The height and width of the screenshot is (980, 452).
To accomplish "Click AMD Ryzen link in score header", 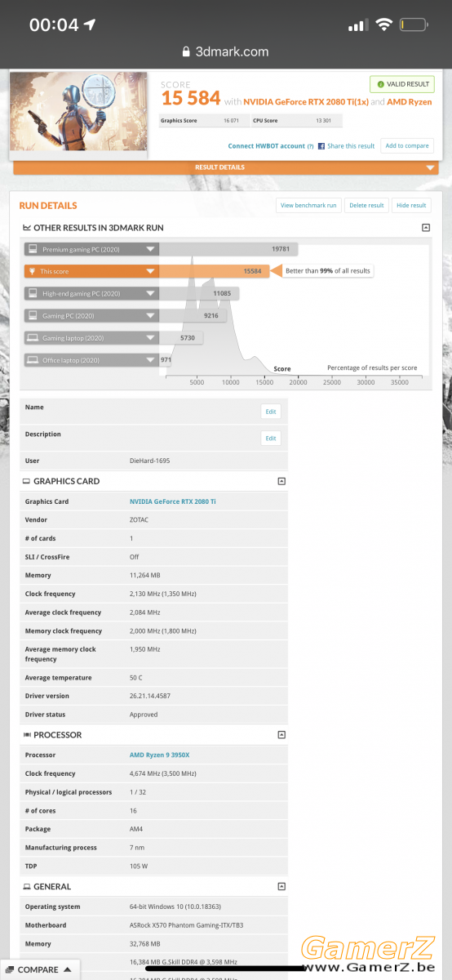I will pyautogui.click(x=409, y=102).
